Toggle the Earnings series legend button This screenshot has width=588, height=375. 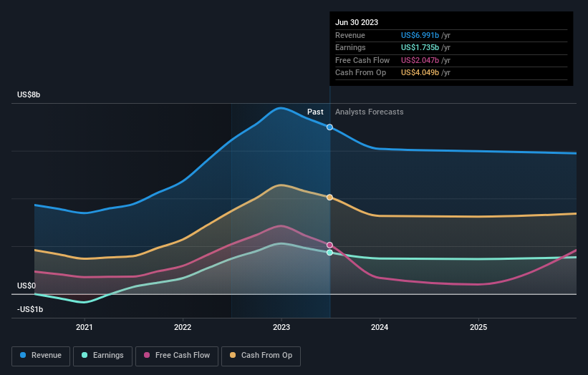[x=102, y=356]
